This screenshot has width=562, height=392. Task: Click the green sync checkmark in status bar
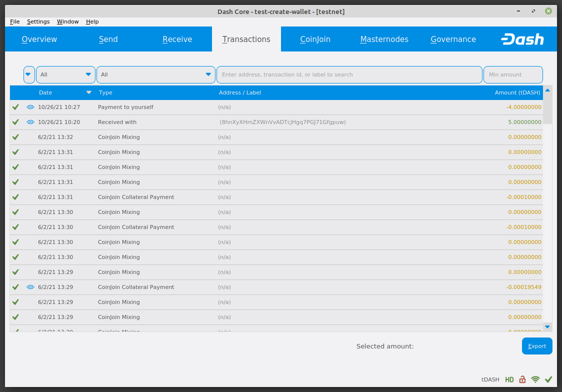548,379
